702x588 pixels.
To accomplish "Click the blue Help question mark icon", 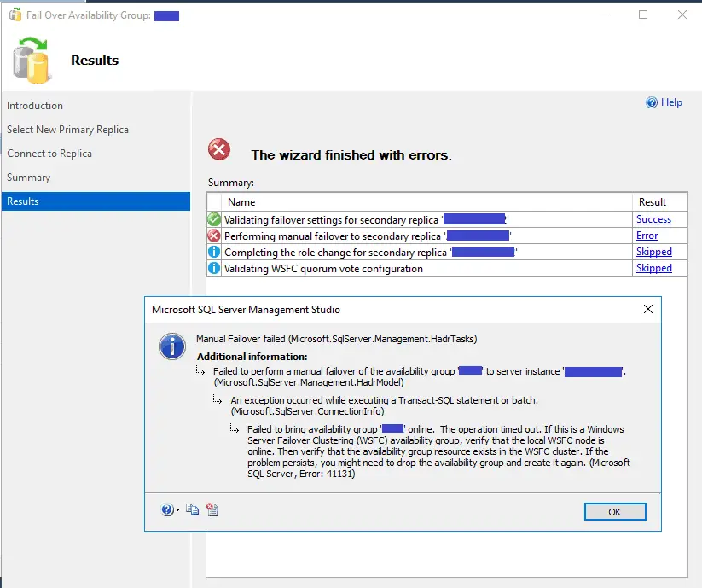I will [x=652, y=102].
